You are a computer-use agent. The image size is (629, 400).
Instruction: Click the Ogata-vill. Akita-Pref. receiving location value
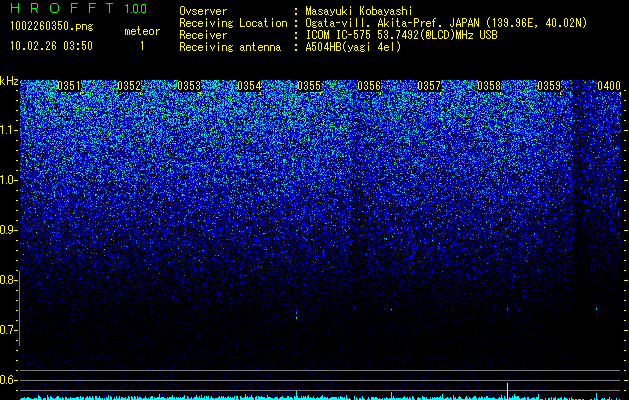pyautogui.click(x=446, y=23)
